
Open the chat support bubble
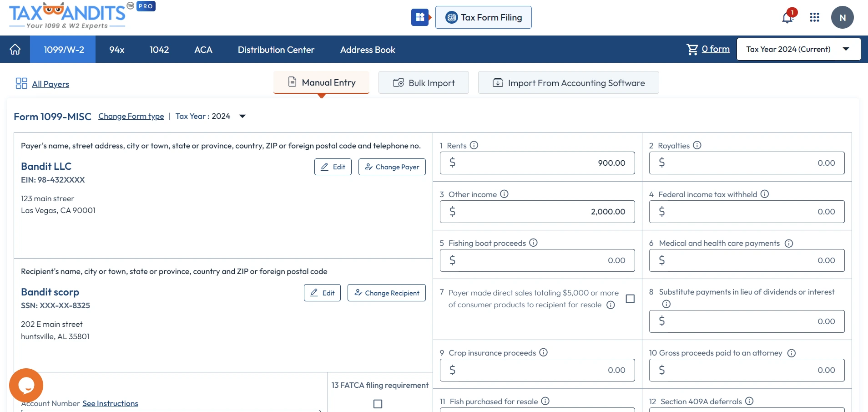26,385
